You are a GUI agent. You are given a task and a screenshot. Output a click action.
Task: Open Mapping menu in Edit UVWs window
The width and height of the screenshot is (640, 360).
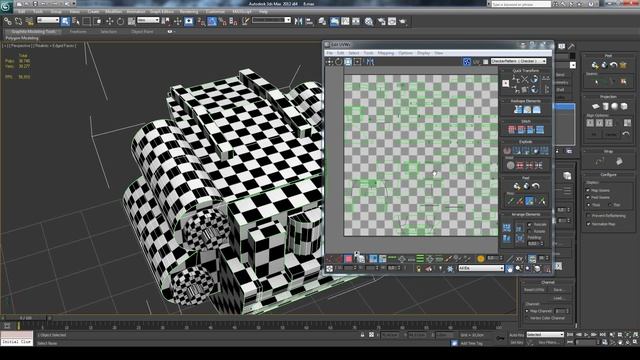point(385,53)
